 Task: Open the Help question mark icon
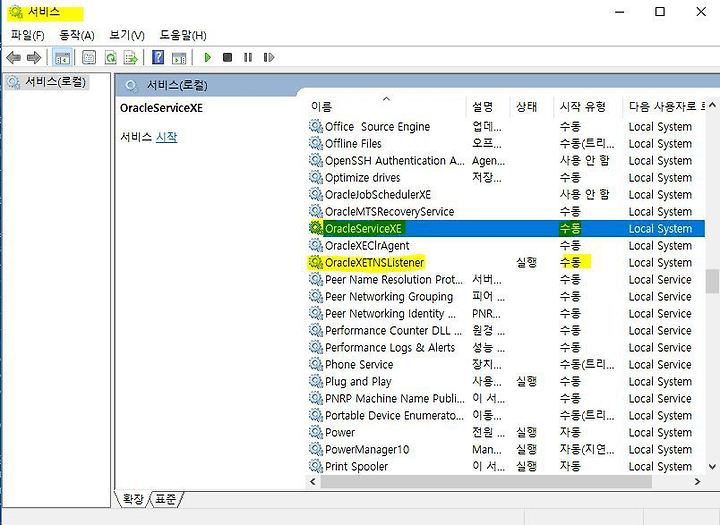click(x=158, y=57)
